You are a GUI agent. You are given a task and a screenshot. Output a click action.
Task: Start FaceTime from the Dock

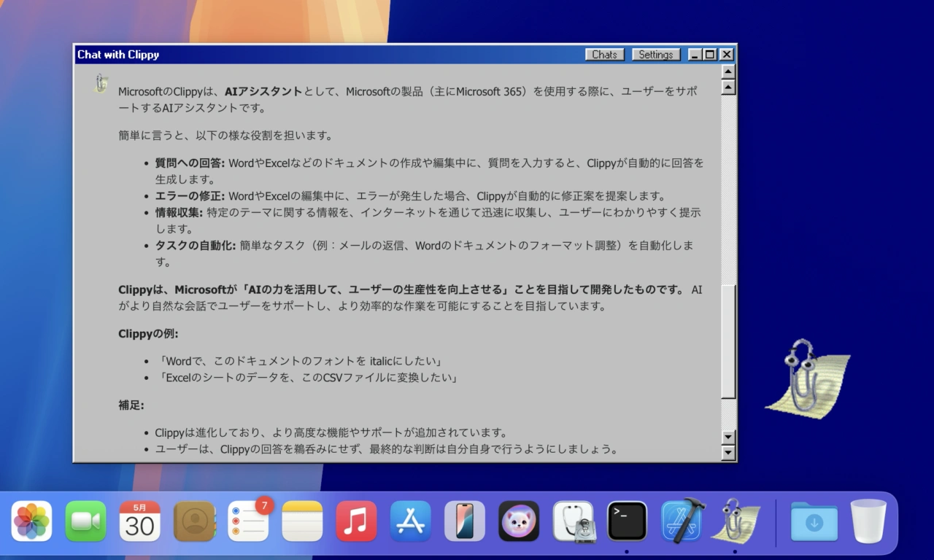pyautogui.click(x=85, y=521)
